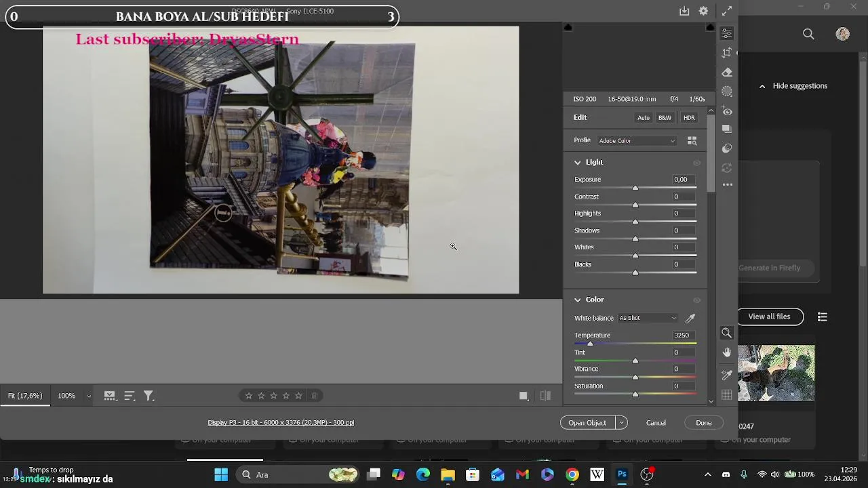Toggle B&W conversion
The image size is (868, 488).
(x=665, y=117)
